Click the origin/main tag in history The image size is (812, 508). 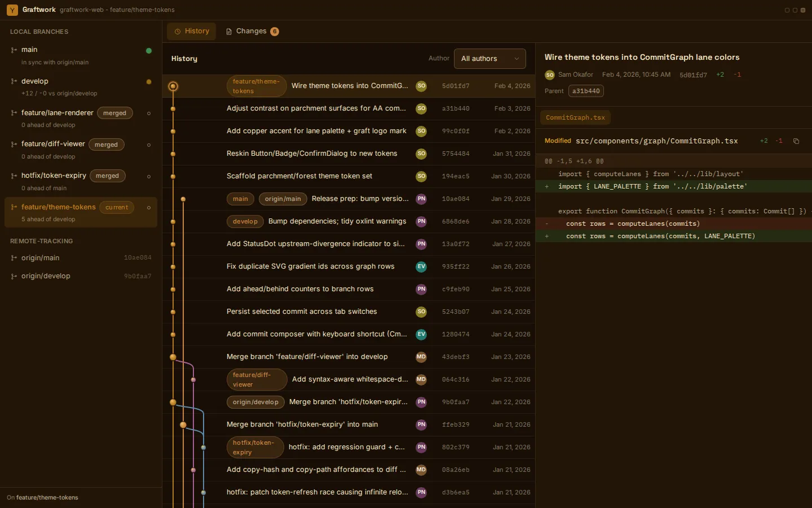coord(283,199)
